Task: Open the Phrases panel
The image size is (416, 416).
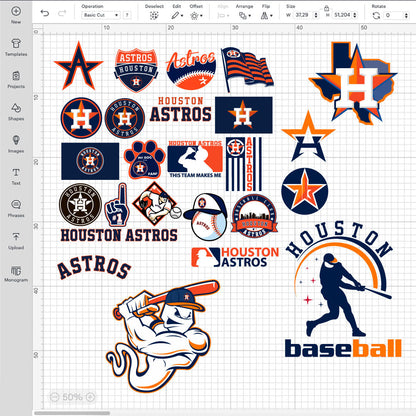Action: click(x=16, y=209)
